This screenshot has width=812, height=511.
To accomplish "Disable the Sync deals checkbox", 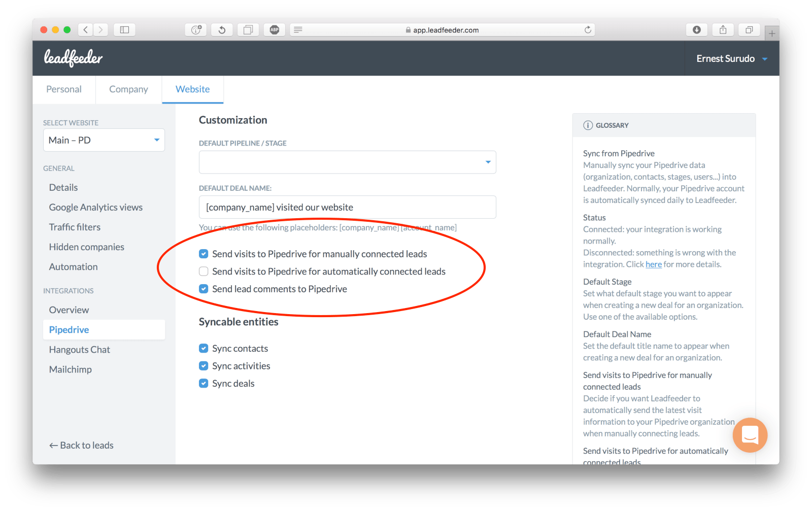I will click(203, 383).
